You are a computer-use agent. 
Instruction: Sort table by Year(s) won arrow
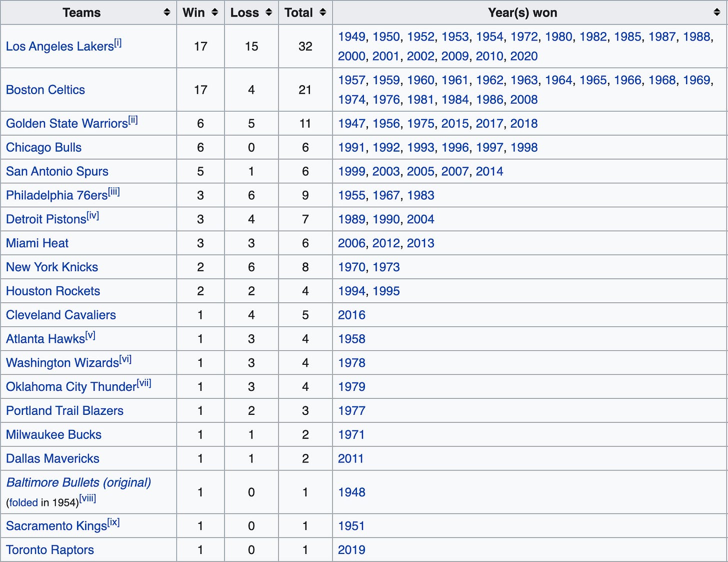click(717, 13)
